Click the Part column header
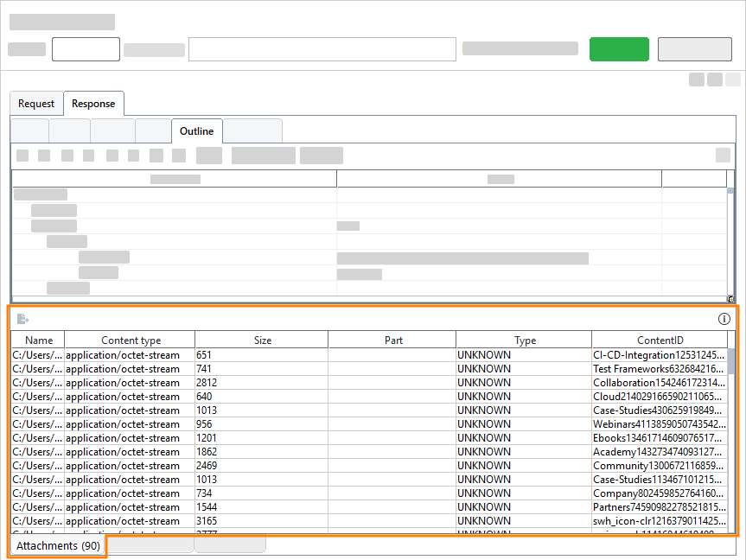Screen dimensions: 746x560 click(x=393, y=340)
